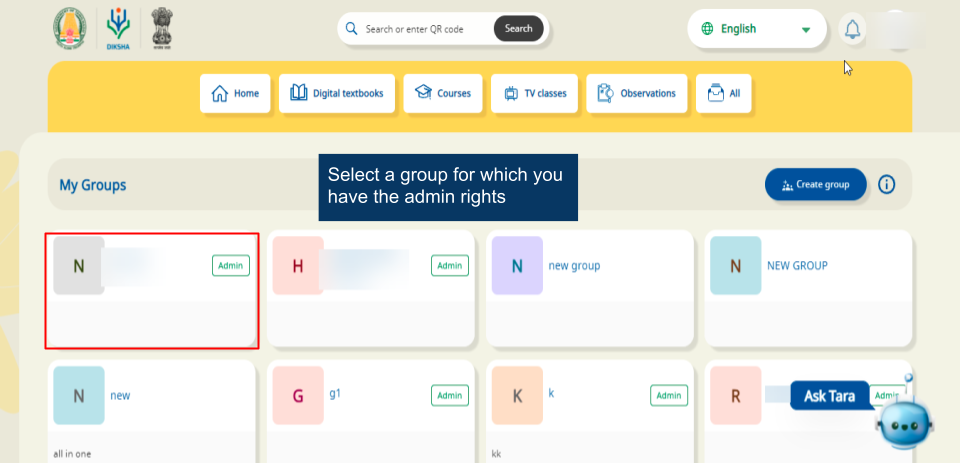
Task: Switch to the Courses tab
Action: pos(443,93)
